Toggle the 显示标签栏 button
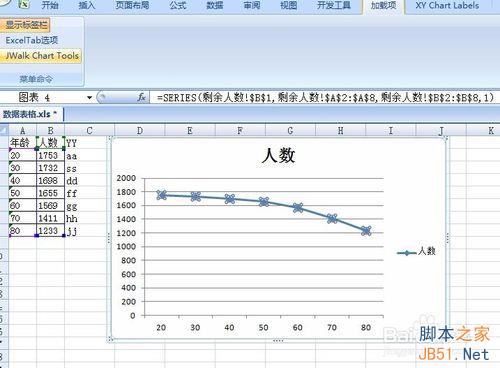Screen dimensions: 500x368 tap(25, 25)
